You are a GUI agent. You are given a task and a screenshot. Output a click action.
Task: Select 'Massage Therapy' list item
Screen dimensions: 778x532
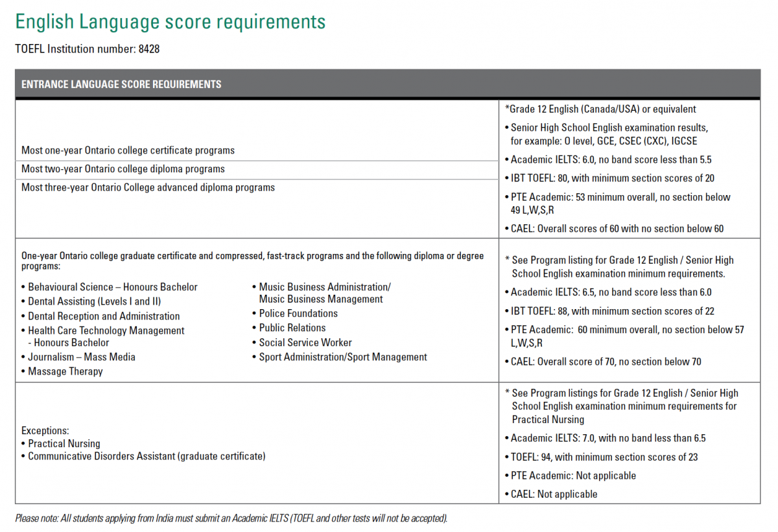(62, 372)
